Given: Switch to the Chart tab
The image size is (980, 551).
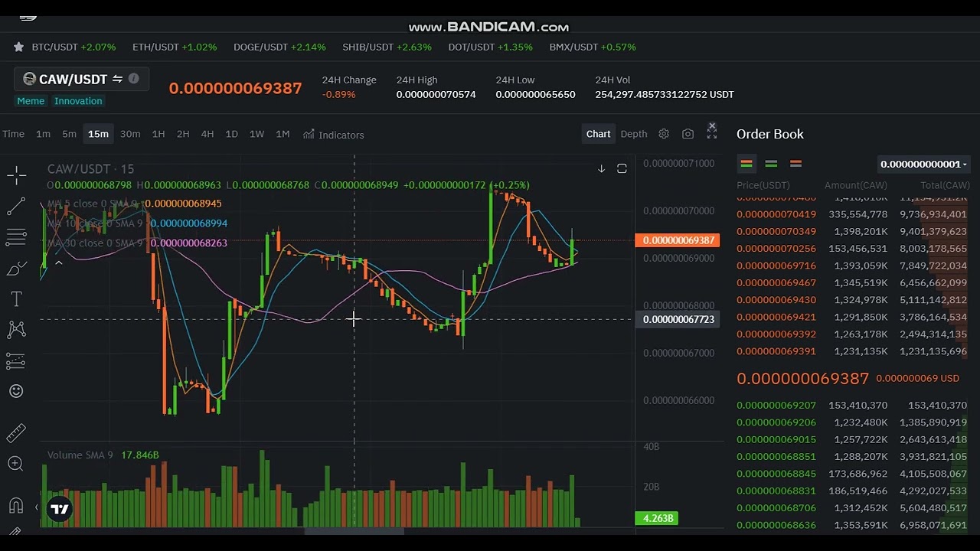Looking at the screenshot, I should tap(598, 134).
